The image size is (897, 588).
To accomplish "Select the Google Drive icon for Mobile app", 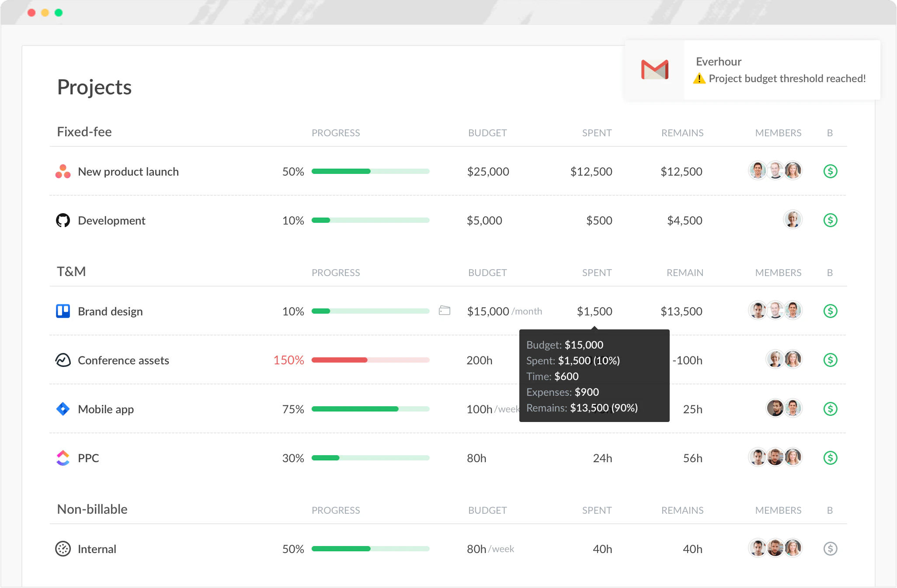I will 63,409.
